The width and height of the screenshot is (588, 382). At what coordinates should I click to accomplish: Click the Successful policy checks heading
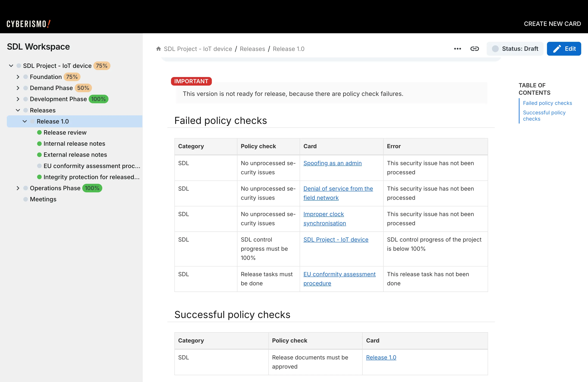pyautogui.click(x=232, y=315)
